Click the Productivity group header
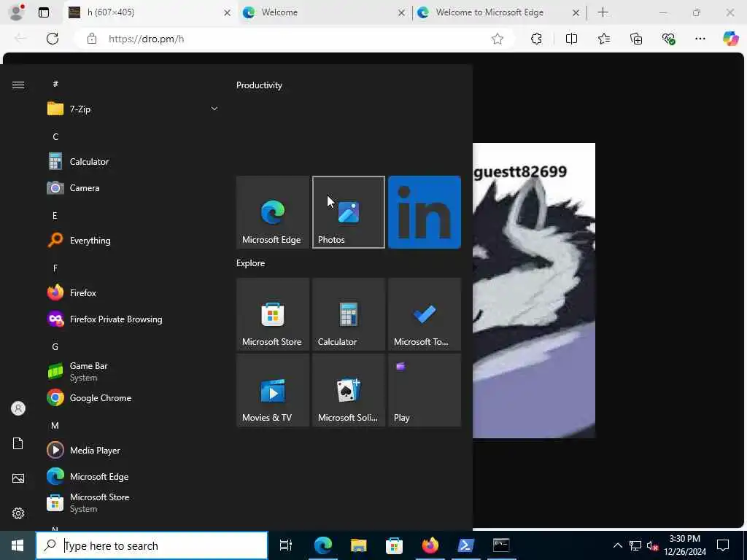Viewport: 747px width, 560px height. (x=259, y=85)
